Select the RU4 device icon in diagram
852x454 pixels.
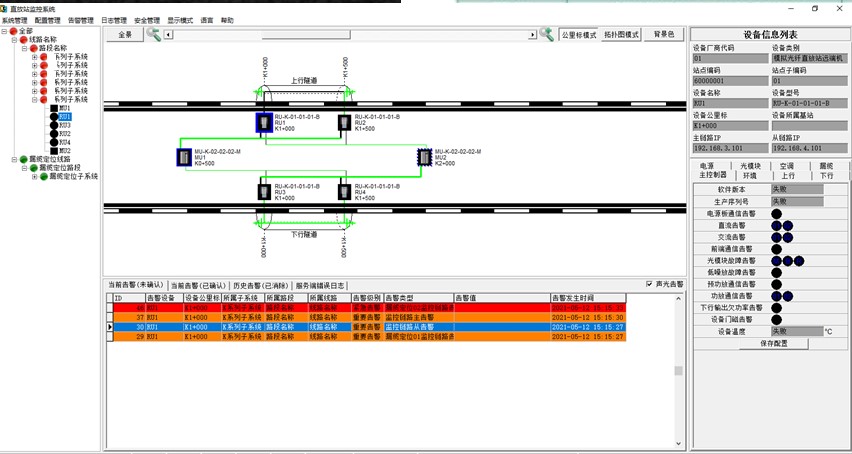[x=345, y=190]
